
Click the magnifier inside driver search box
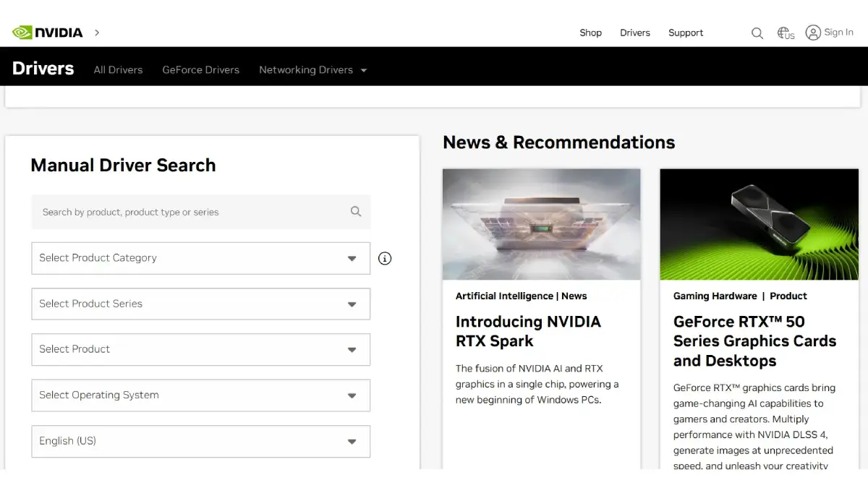(356, 211)
